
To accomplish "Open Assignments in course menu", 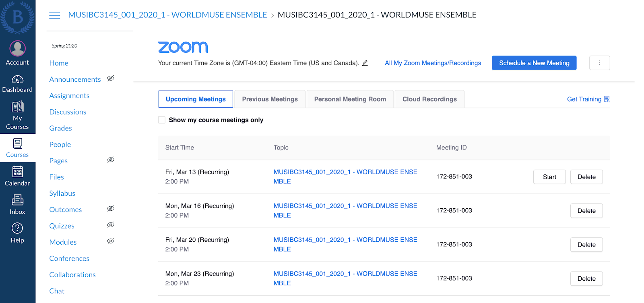I will point(69,95).
